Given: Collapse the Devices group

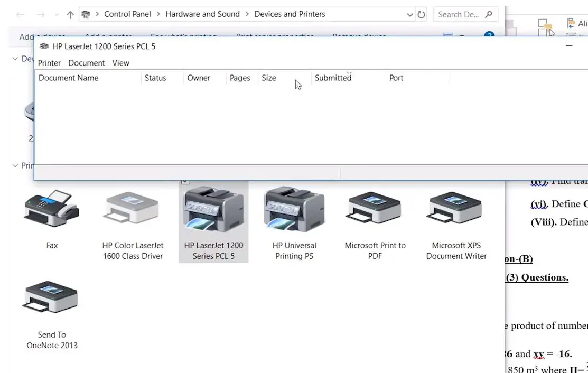Looking at the screenshot, I should [15, 59].
